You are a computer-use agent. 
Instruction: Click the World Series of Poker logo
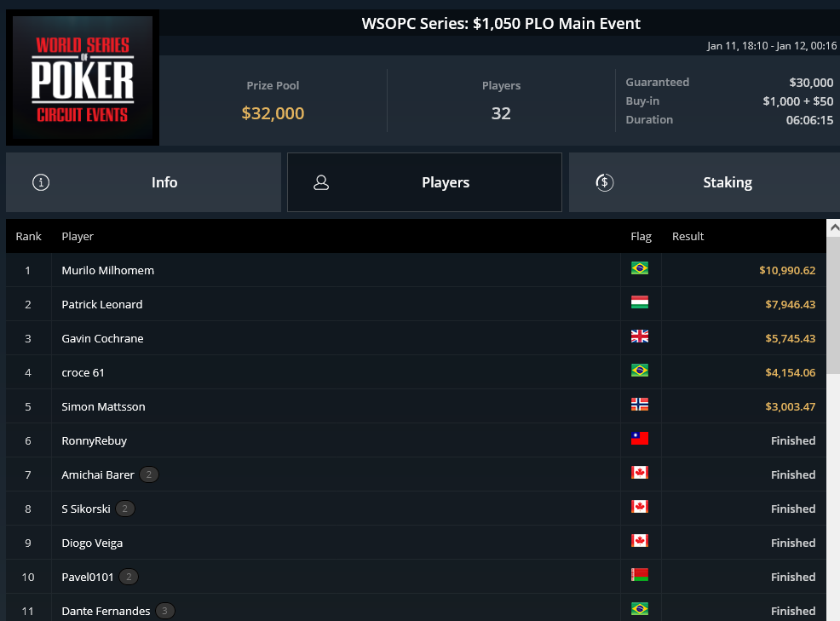[x=83, y=78]
